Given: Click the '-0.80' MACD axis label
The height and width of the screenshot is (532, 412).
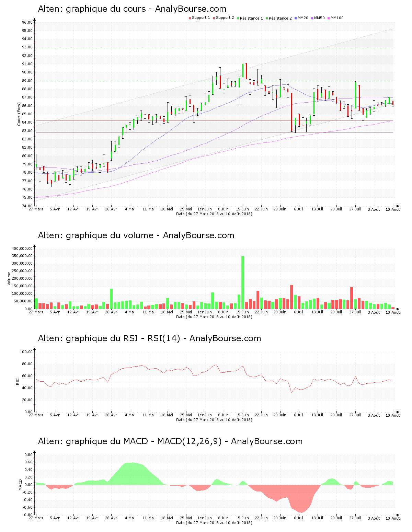Looking at the screenshot, I should pyautogui.click(x=28, y=515).
